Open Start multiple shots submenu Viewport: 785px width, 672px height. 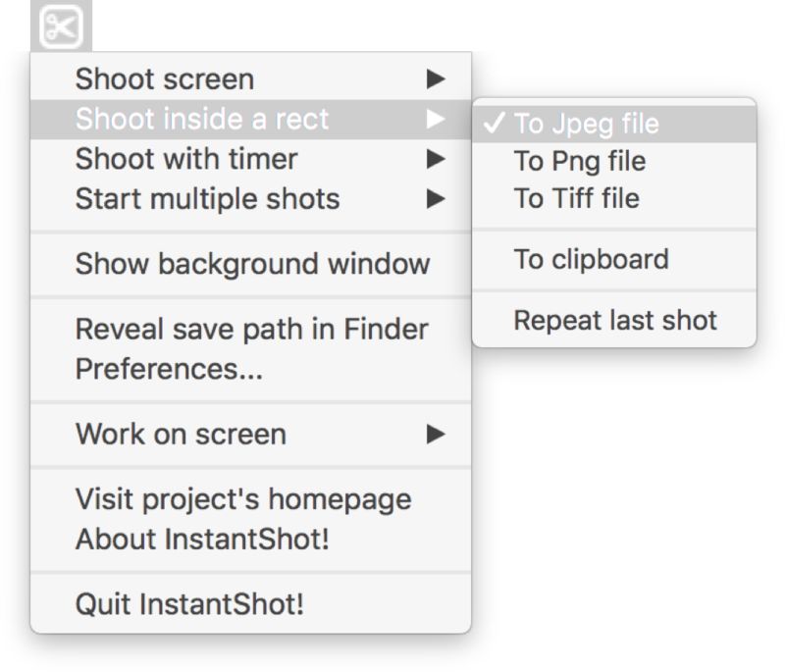tap(207, 199)
